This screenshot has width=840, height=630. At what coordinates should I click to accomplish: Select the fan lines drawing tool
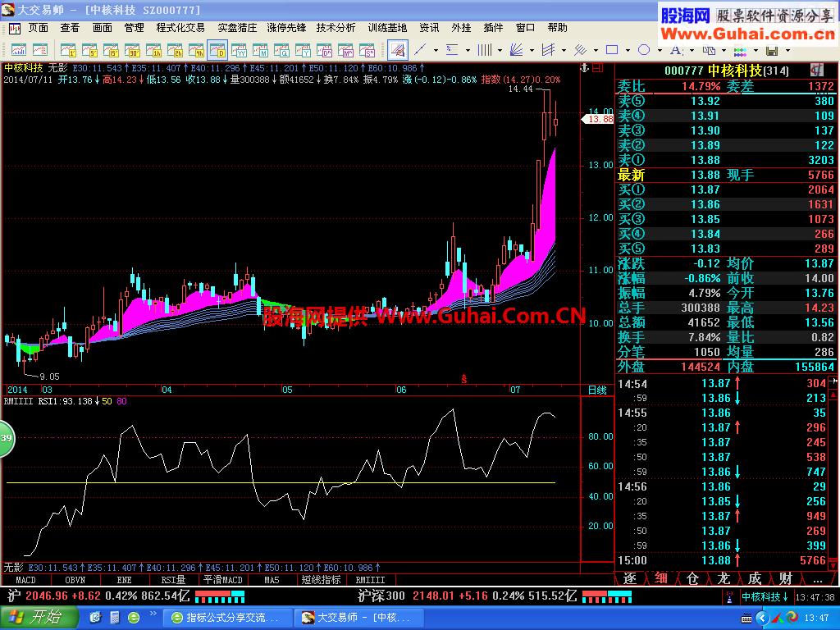pyautogui.click(x=516, y=50)
